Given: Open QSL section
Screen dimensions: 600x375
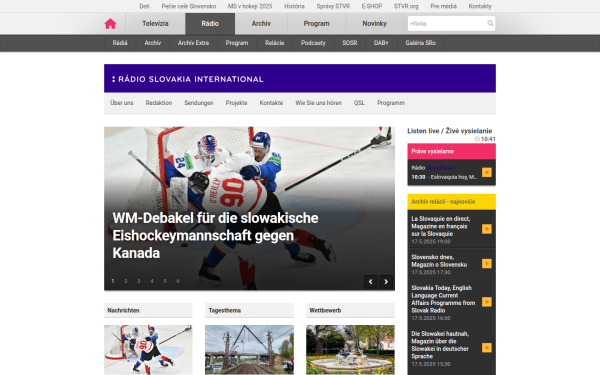Looking at the screenshot, I should click(359, 103).
